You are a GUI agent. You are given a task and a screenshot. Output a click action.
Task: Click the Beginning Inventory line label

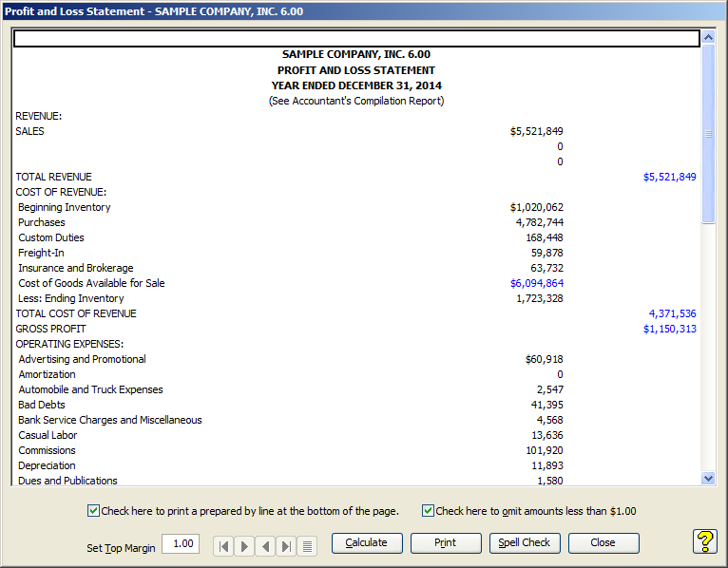point(64,207)
